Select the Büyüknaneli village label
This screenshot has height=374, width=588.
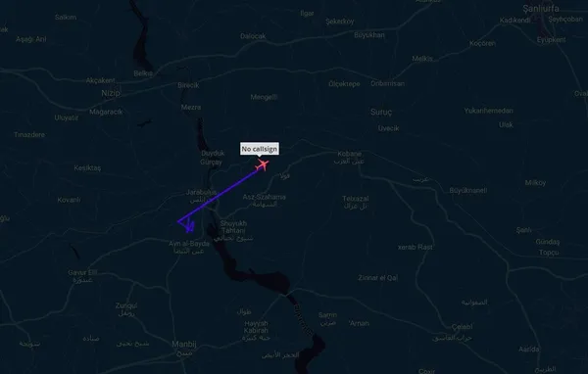point(468,190)
